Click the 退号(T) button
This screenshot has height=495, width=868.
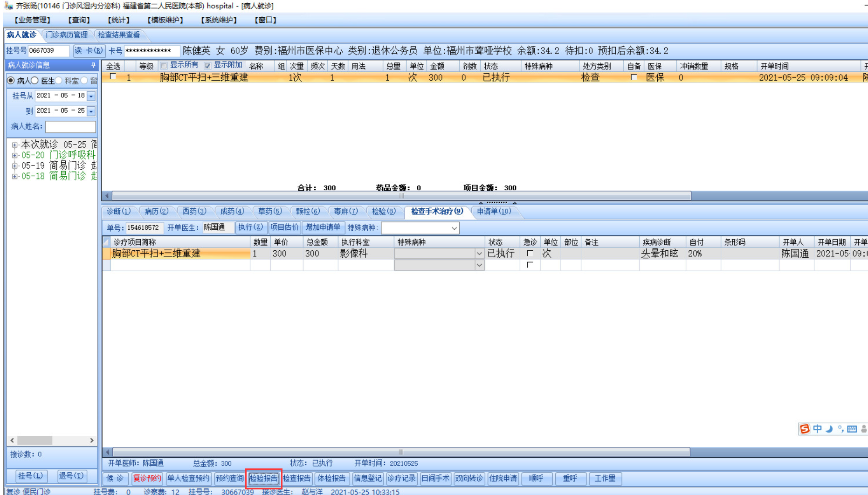(x=71, y=476)
